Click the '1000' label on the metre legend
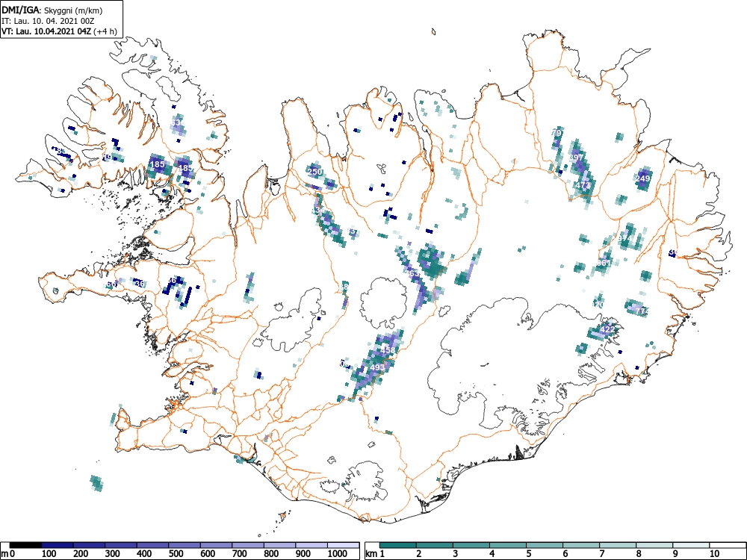The width and height of the screenshot is (747, 560). [338, 554]
